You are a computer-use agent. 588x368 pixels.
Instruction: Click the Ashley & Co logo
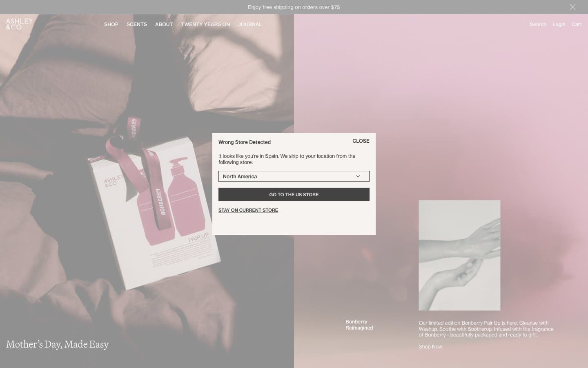(x=19, y=24)
